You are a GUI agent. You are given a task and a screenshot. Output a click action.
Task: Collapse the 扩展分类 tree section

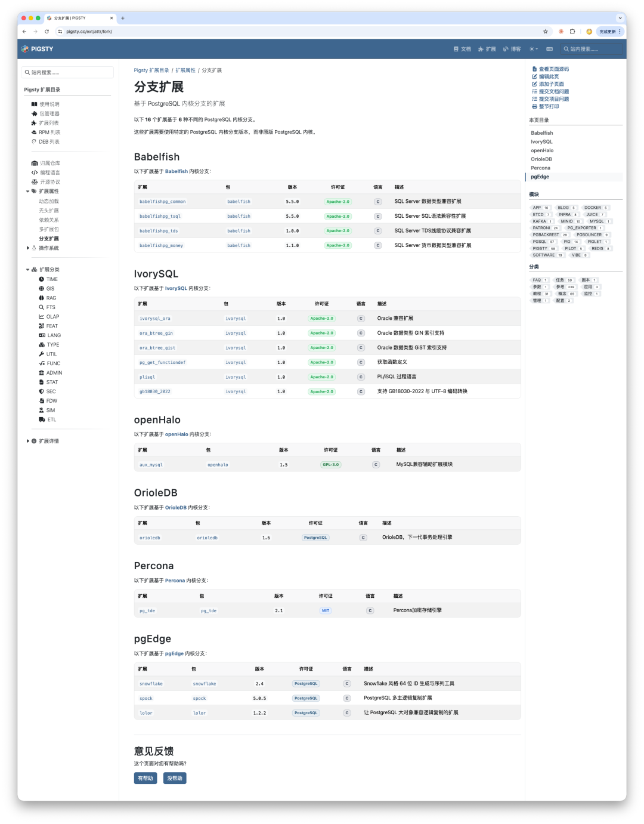coord(27,270)
